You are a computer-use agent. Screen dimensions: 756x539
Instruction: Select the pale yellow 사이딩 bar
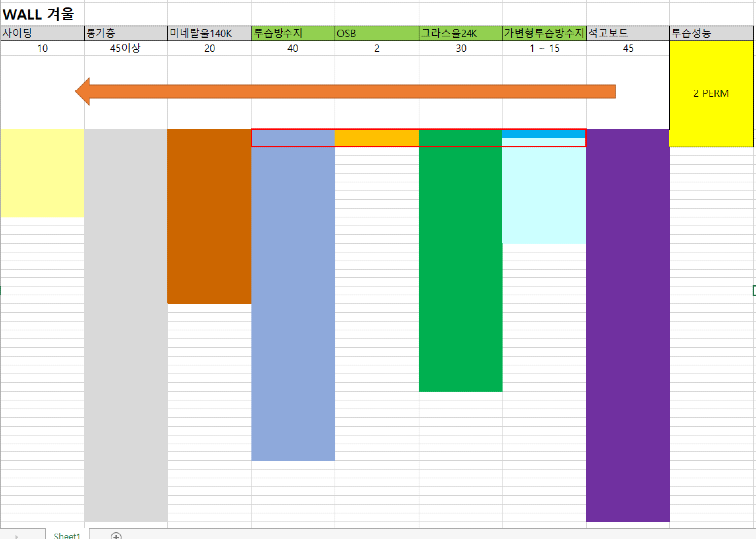click(x=42, y=172)
